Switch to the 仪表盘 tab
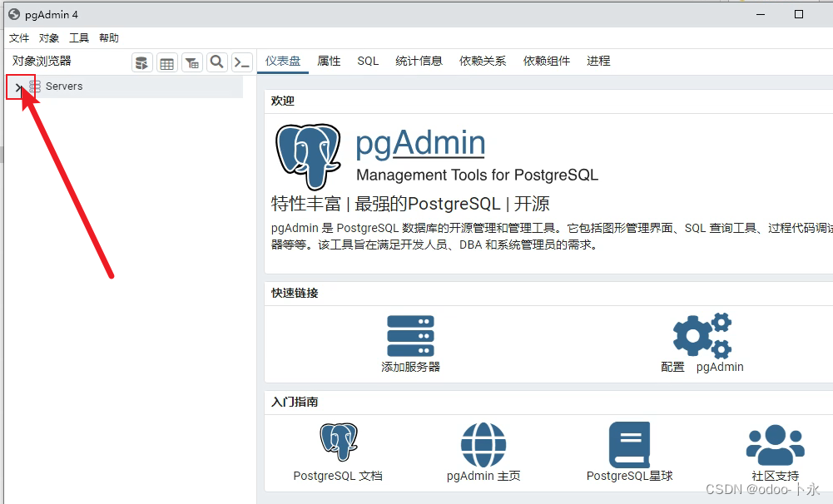Viewport: 833px width, 504px height. [x=283, y=61]
